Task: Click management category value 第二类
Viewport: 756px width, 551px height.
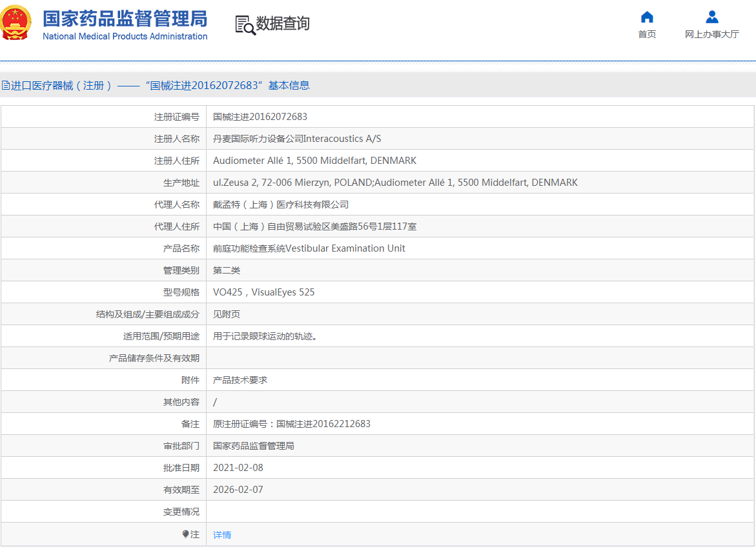Action: 227,270
